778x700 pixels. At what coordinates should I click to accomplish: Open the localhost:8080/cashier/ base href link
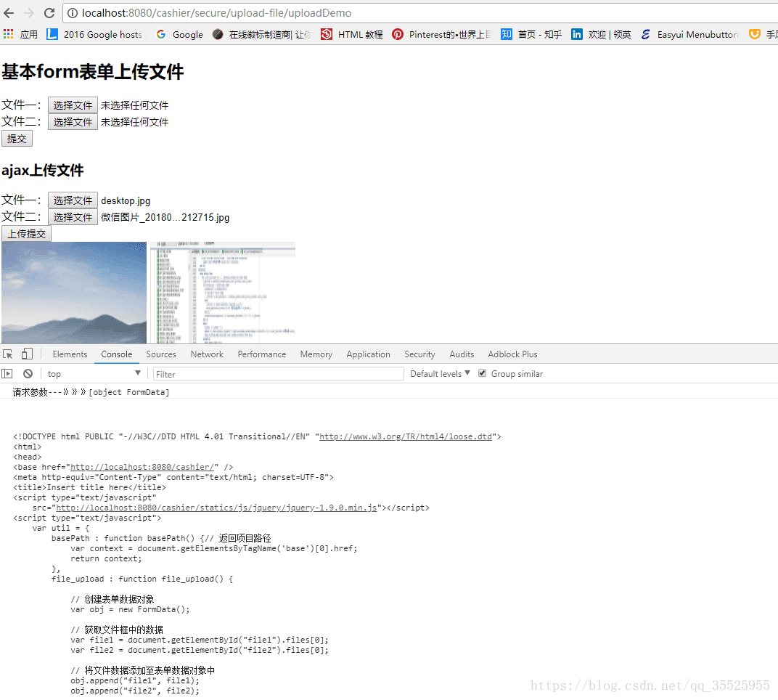point(142,467)
